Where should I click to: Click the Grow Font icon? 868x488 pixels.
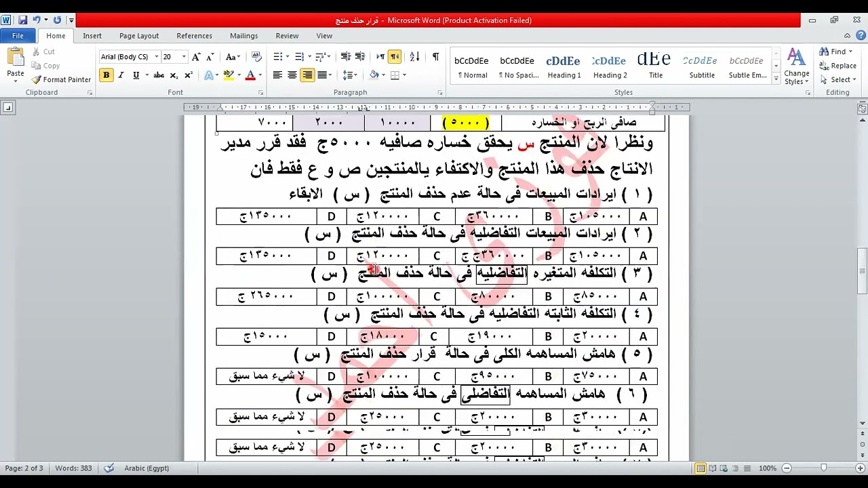coord(196,57)
